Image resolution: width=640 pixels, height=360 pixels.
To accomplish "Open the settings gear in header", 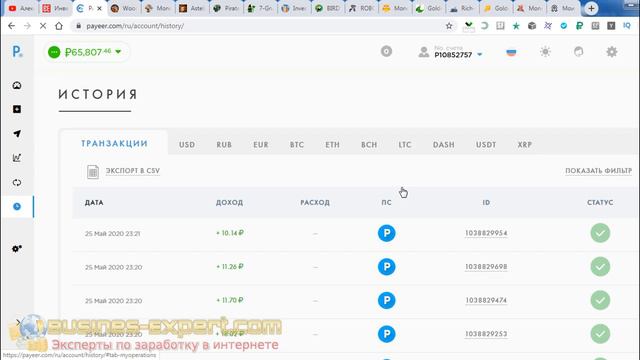I will (611, 52).
